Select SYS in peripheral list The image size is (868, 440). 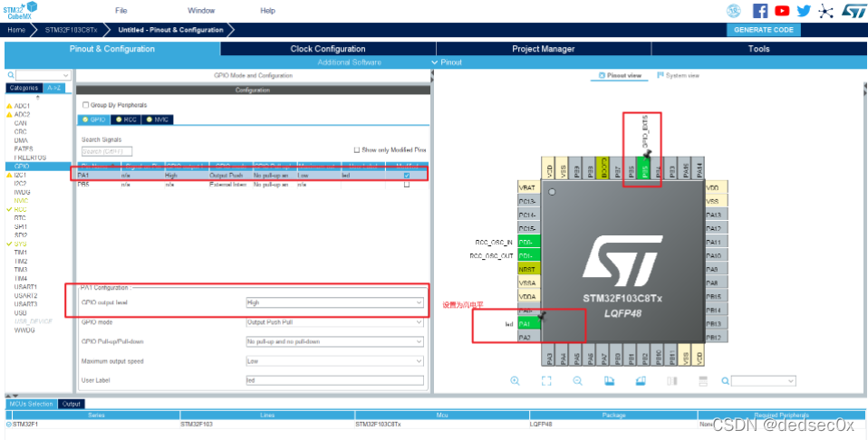[20, 244]
